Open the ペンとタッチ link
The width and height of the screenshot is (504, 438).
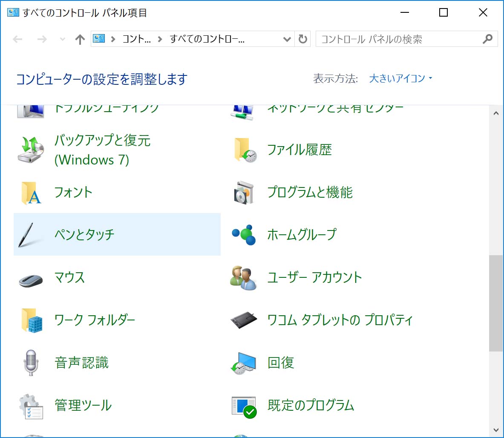click(x=84, y=235)
